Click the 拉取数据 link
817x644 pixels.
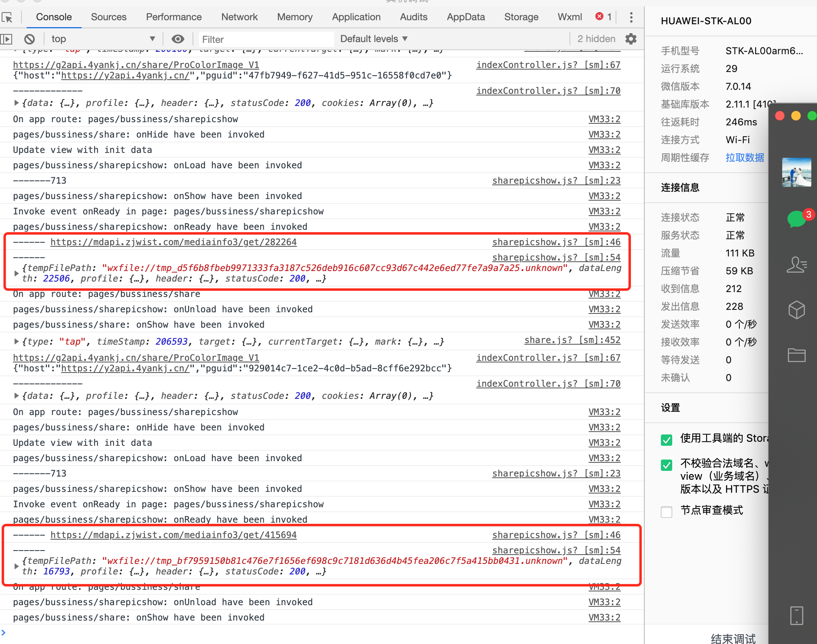point(745,157)
